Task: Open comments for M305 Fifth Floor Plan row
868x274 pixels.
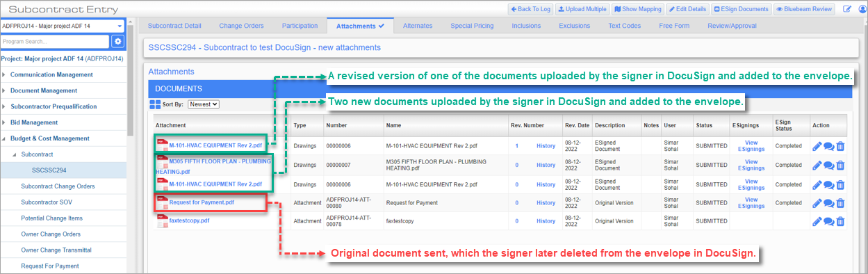Action: click(828, 165)
